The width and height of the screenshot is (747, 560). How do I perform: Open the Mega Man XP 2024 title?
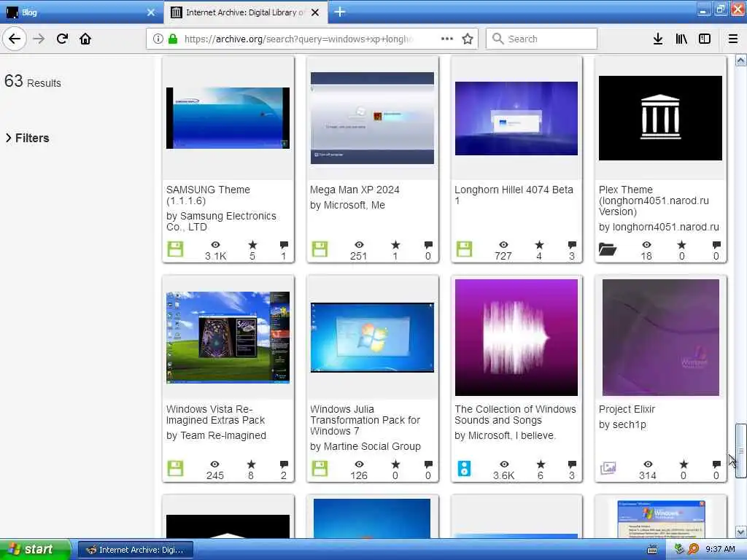click(355, 190)
